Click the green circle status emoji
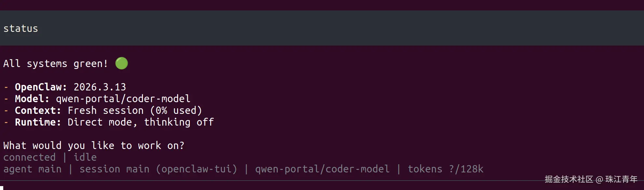The height and width of the screenshot is (190, 644). tap(121, 63)
